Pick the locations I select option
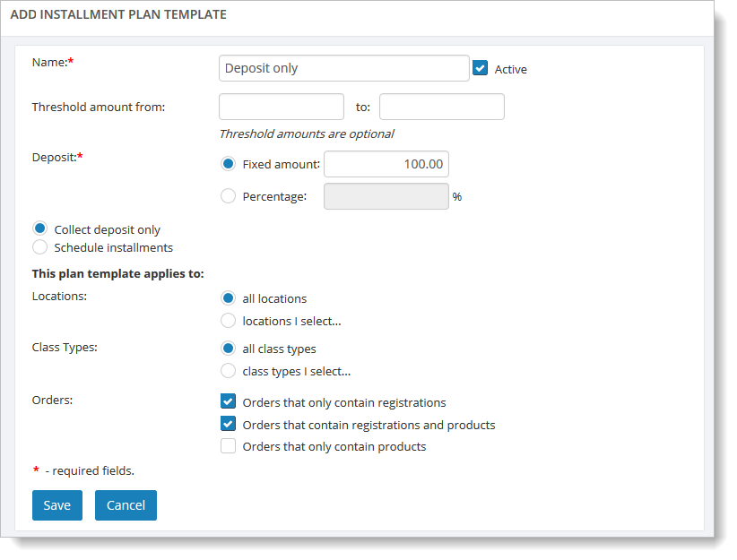The height and width of the screenshot is (560, 737). pyautogui.click(x=229, y=321)
